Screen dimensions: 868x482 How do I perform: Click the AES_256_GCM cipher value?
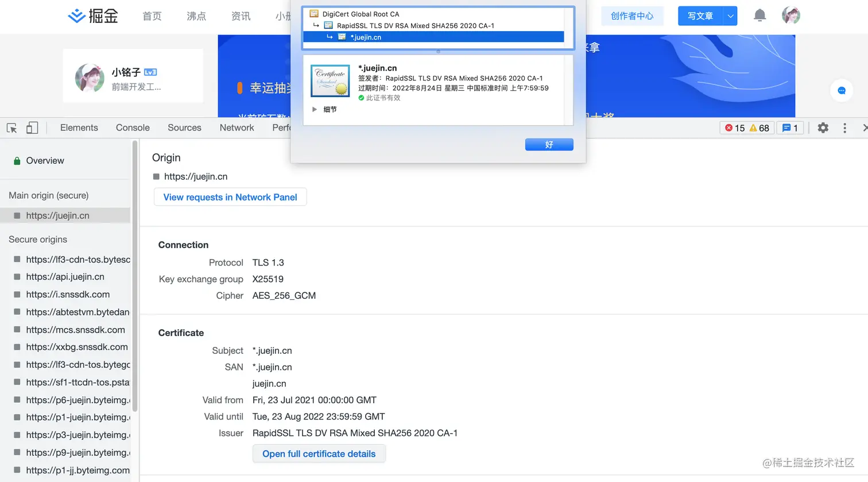pyautogui.click(x=284, y=296)
